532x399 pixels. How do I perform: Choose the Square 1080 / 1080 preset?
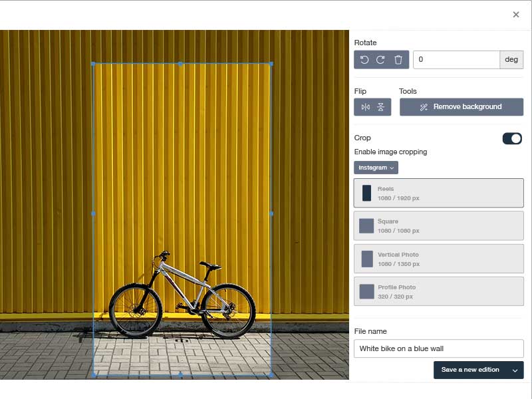(x=439, y=226)
